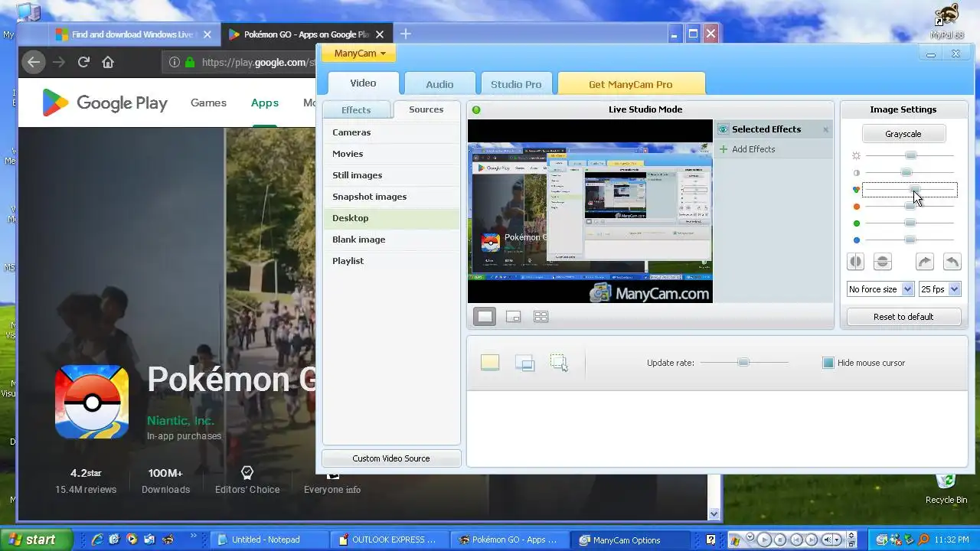Click the red channel slider
Viewport: 980px width, 551px height.
(910, 207)
